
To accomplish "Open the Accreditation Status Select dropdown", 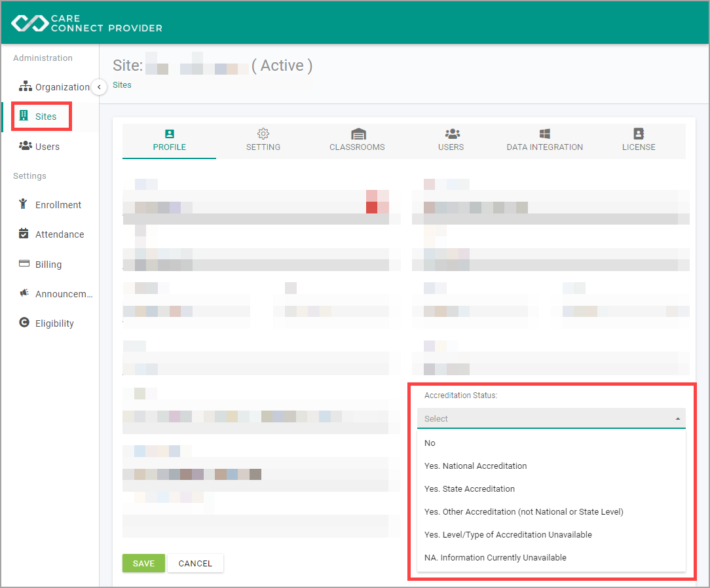I will [x=551, y=418].
